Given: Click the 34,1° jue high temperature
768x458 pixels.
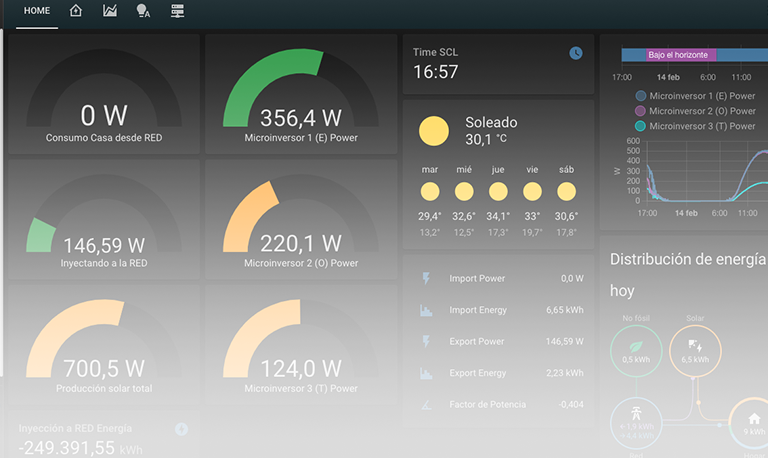Looking at the screenshot, I should tap(498, 216).
